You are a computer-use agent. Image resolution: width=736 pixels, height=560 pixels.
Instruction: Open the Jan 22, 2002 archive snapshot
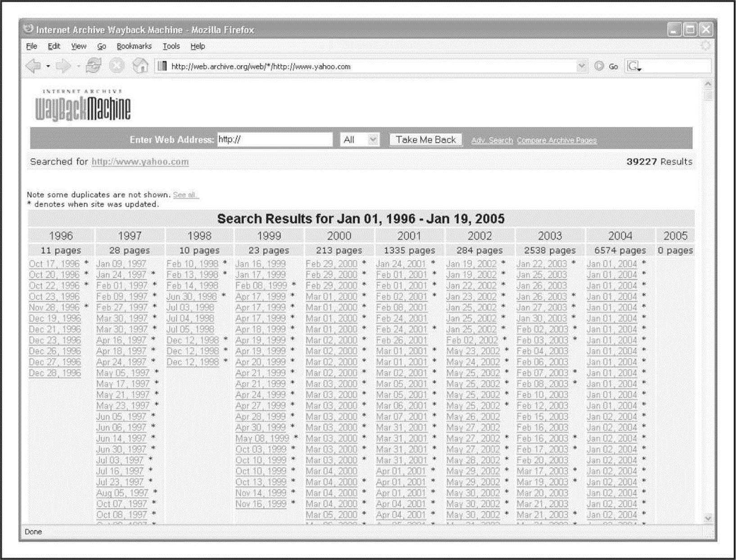coord(472,286)
